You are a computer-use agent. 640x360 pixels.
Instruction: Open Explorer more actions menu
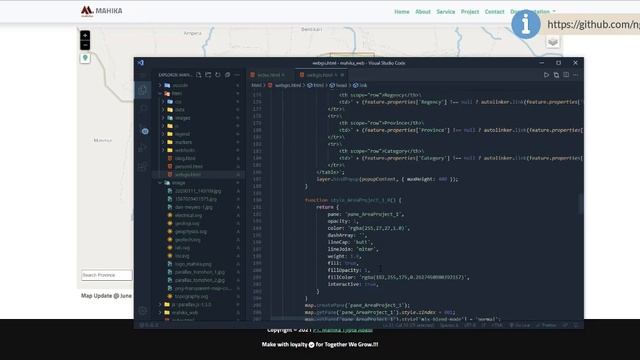pyautogui.click(x=237, y=75)
